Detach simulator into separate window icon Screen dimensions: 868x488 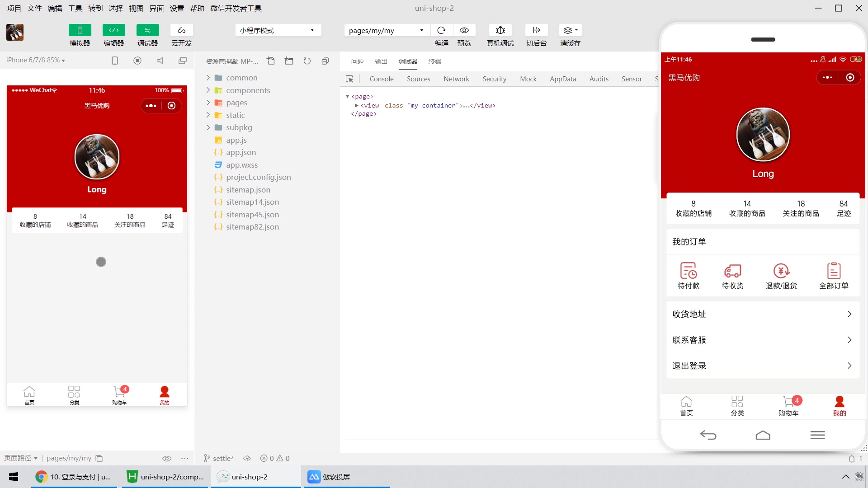tap(183, 61)
